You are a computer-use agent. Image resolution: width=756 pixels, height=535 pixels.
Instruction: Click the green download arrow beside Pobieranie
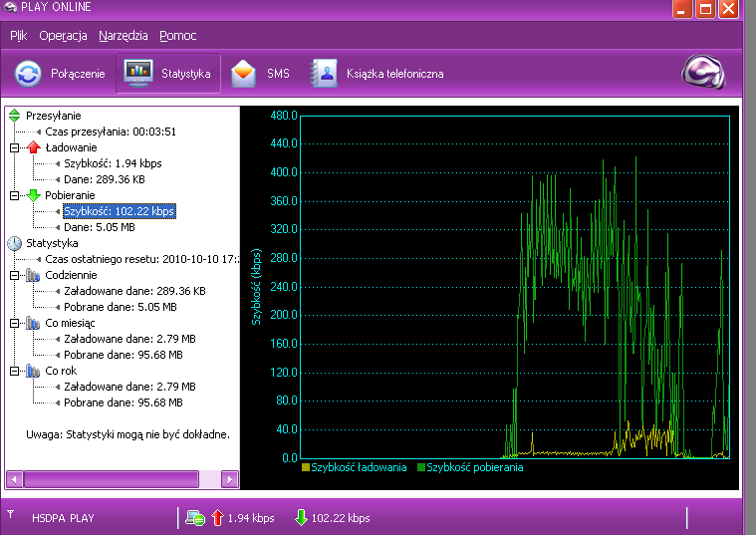coord(33,195)
